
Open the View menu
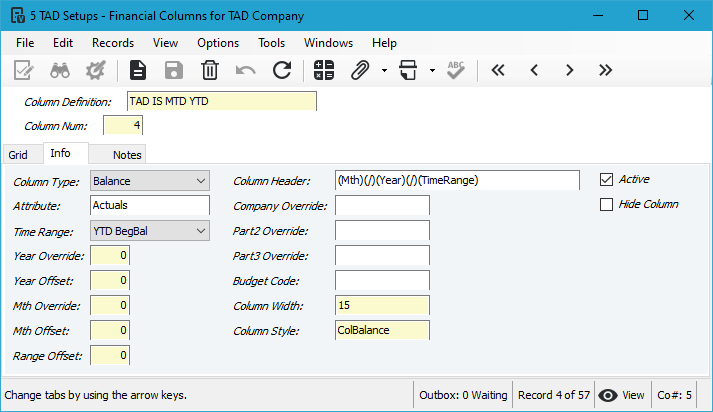165,43
